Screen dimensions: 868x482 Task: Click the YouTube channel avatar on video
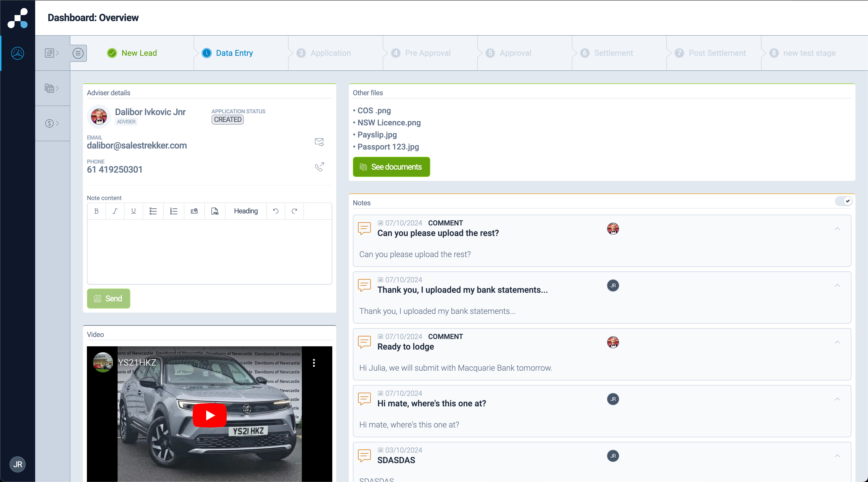[103, 362]
